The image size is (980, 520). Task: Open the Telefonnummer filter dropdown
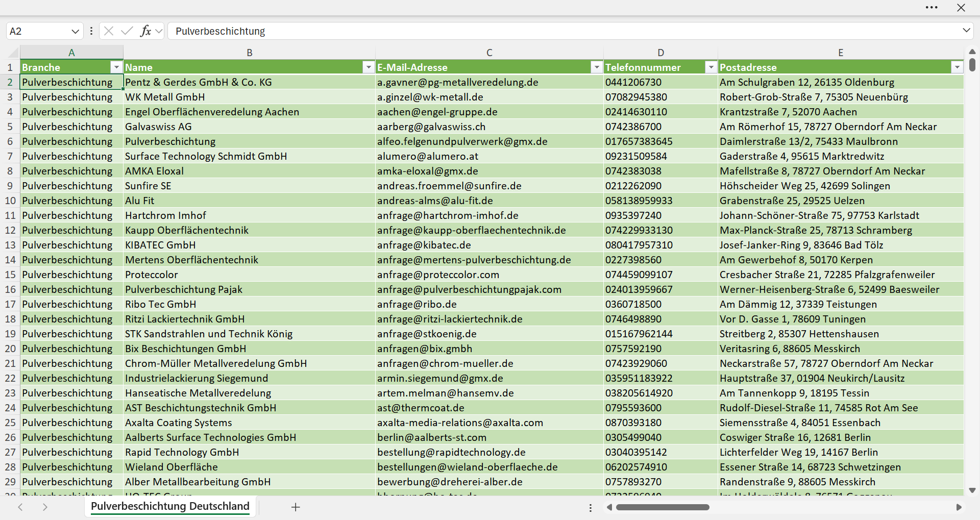(x=711, y=67)
